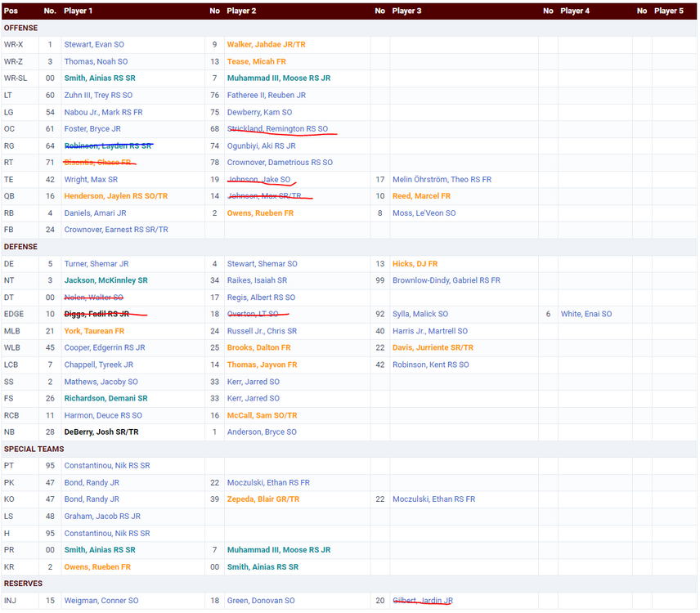The image size is (700, 613).
Task: Open DeBerry, Josh SR/TR nickelback link
Action: [101, 432]
